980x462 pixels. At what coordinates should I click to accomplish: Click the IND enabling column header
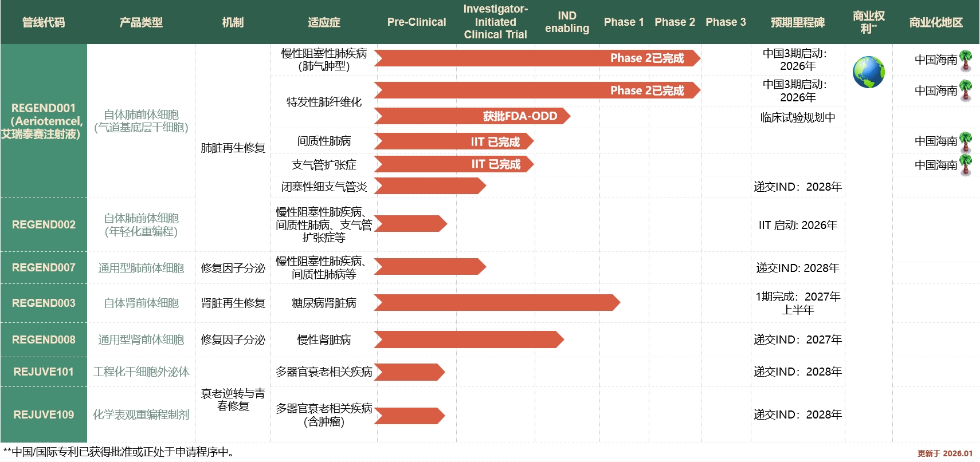click(x=567, y=22)
